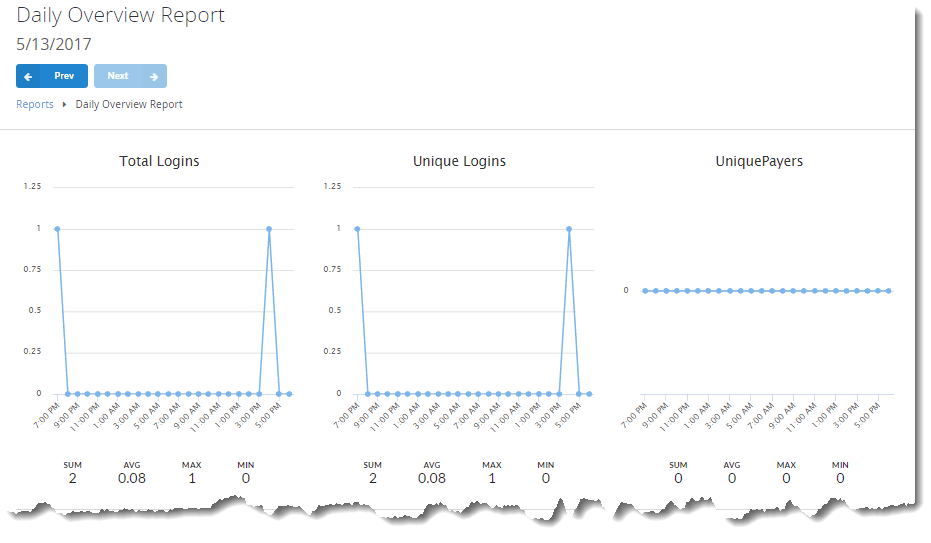Click Total Logins MIN value 0
This screenshot has height=543, width=931.
click(x=246, y=478)
